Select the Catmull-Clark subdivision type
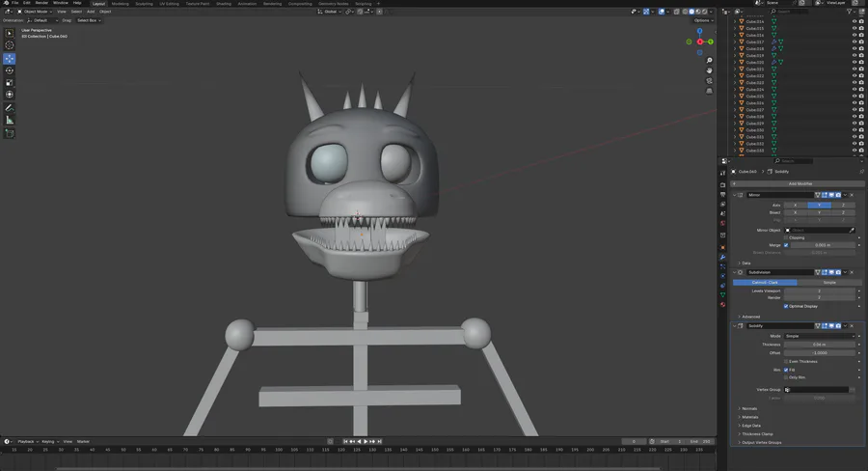Image resolution: width=868 pixels, height=471 pixels. [x=765, y=282]
